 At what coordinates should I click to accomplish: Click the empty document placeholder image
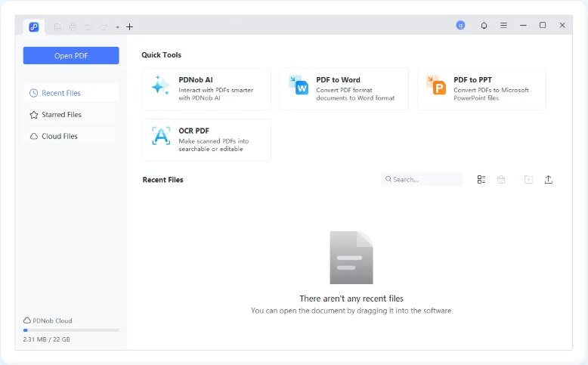351,258
